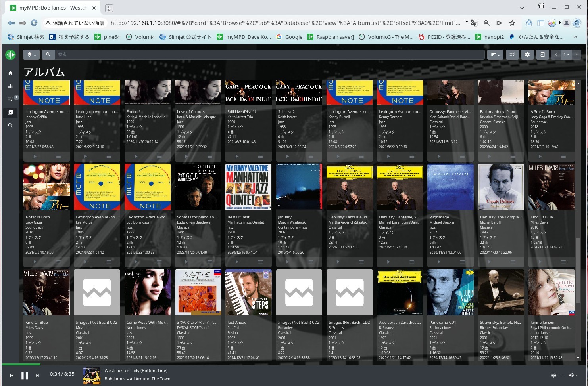Click the myMPD green logo icon
Viewport: 588px width, 386px height.
click(x=10, y=55)
